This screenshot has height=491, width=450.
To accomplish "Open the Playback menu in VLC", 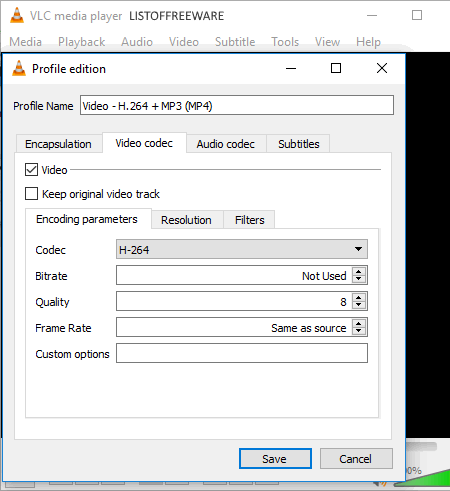I will coord(82,42).
